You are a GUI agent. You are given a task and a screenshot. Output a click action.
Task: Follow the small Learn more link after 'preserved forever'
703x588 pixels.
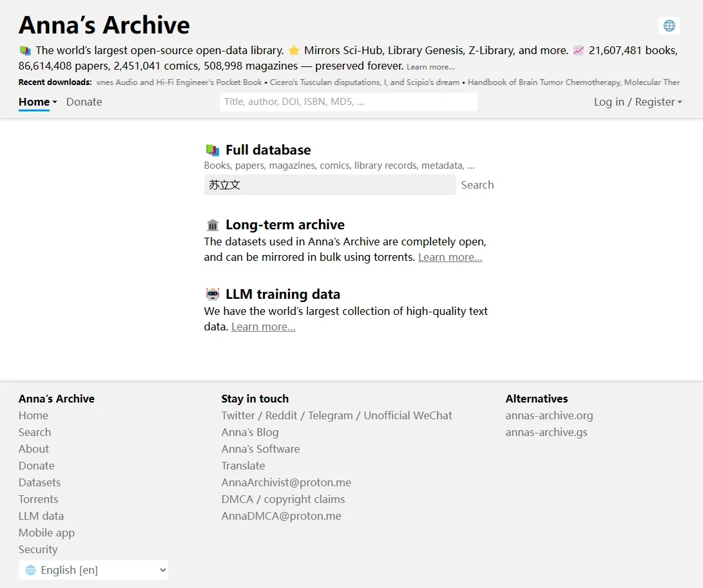click(x=430, y=67)
